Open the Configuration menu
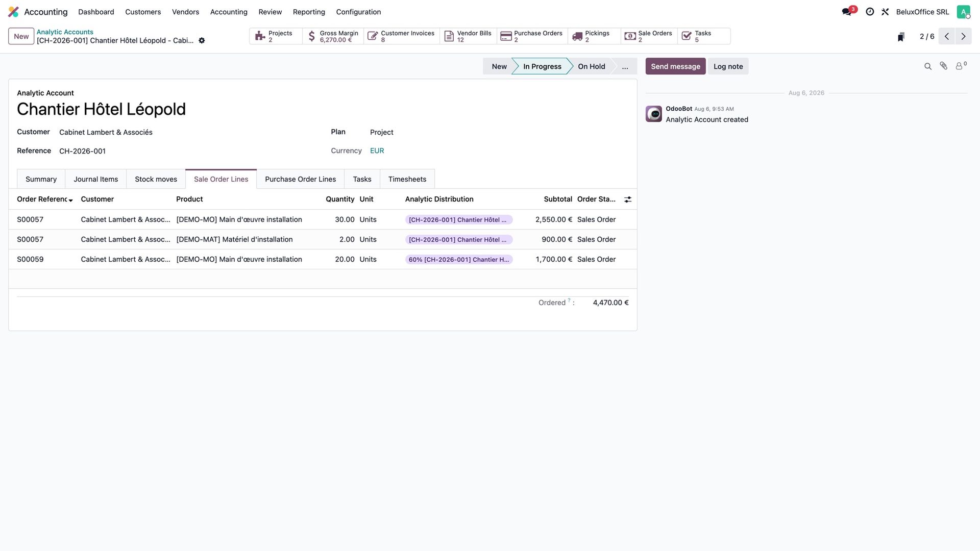This screenshot has height=551, width=980. (358, 12)
